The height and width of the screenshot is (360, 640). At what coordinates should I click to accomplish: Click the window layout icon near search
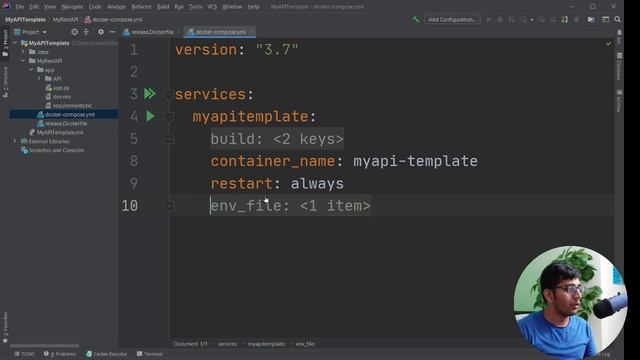(606, 19)
